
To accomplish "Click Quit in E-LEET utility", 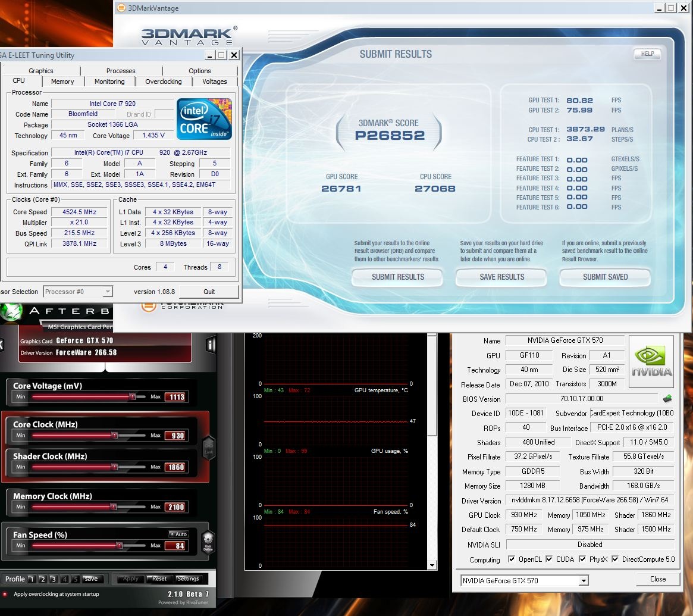I will pos(209,292).
